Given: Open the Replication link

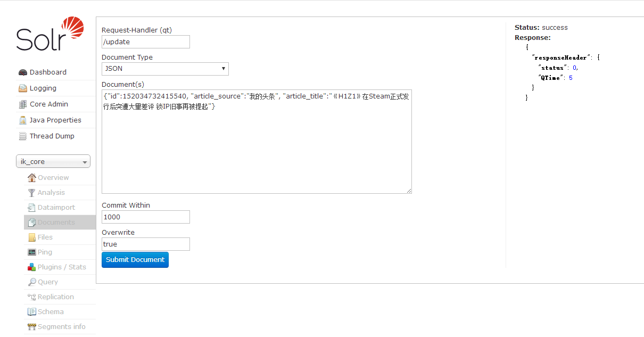Looking at the screenshot, I should coord(55,297).
